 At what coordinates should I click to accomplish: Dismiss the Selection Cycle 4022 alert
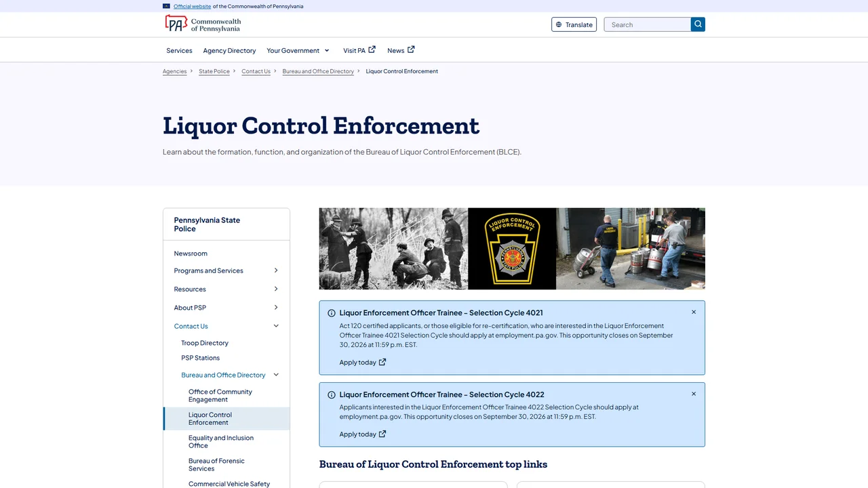(694, 394)
